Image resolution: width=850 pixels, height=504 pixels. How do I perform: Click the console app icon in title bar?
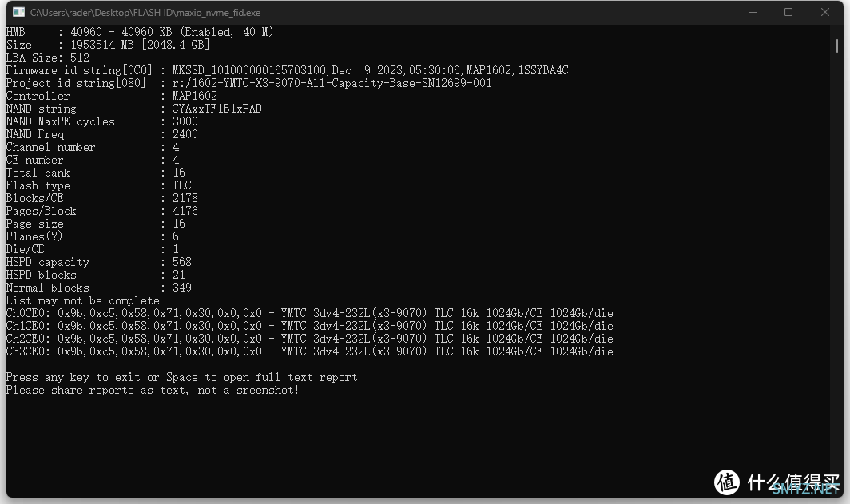click(18, 12)
